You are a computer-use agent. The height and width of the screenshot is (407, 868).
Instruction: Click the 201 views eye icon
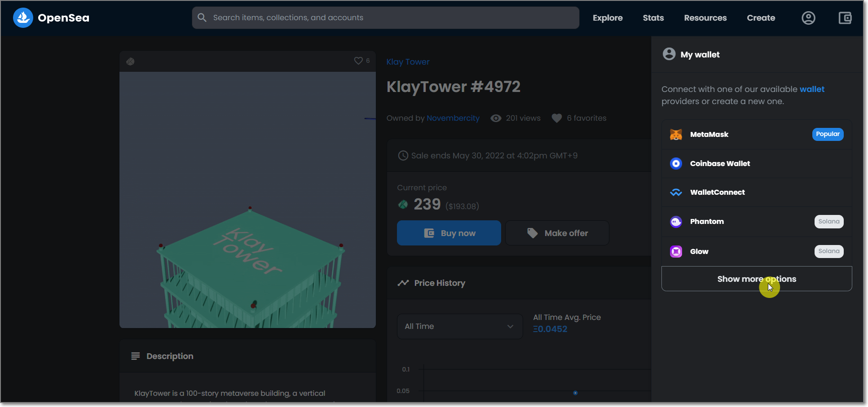496,118
